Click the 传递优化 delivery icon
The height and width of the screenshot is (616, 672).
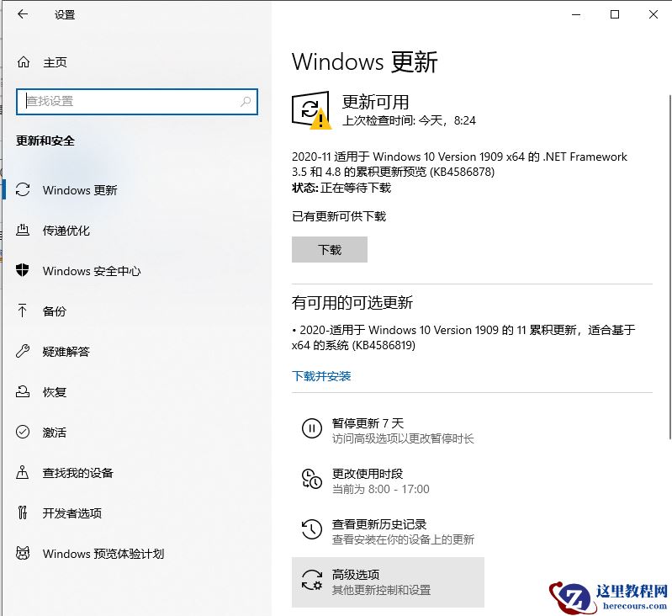(x=23, y=231)
